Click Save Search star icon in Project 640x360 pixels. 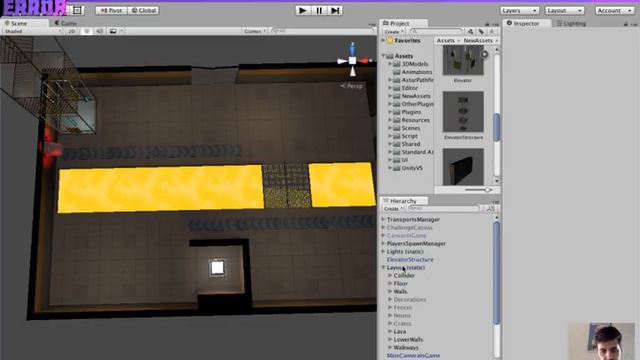pos(492,31)
